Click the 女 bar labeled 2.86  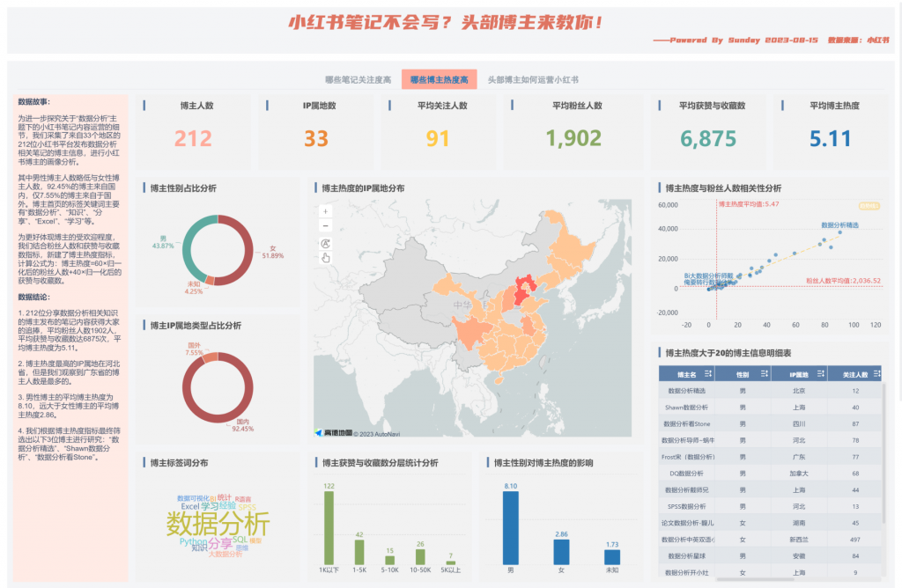coord(561,553)
